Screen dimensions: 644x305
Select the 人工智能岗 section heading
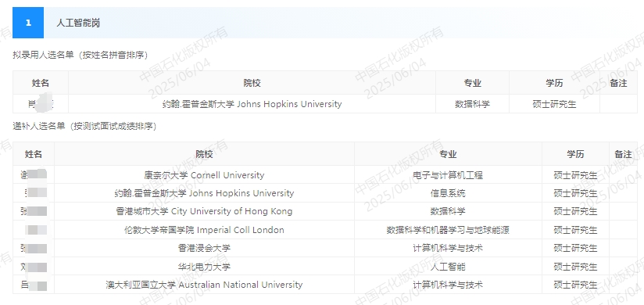pos(78,23)
